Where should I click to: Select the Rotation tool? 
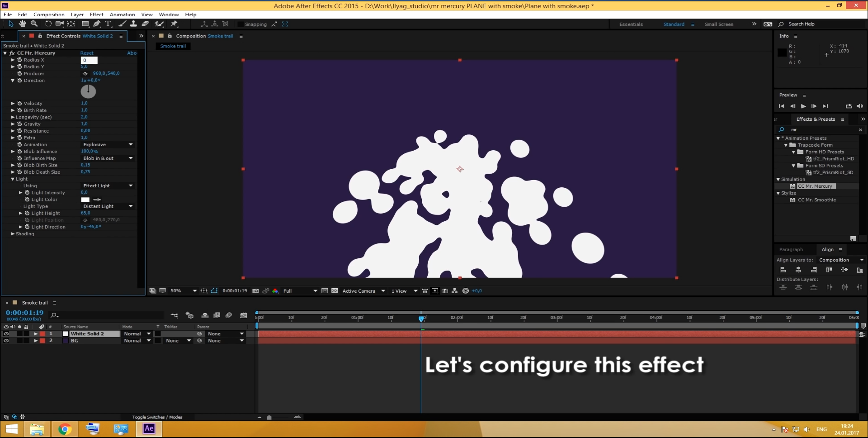point(48,24)
